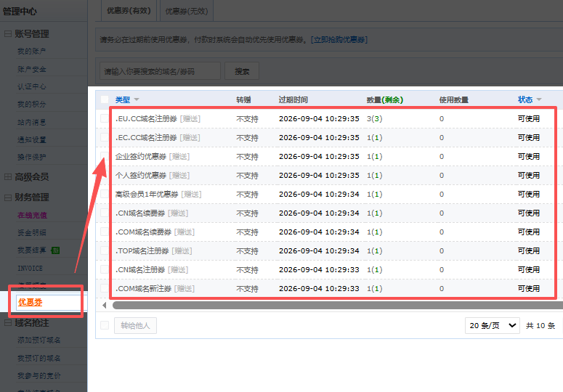Click the 数量(剩余) column header

point(384,99)
